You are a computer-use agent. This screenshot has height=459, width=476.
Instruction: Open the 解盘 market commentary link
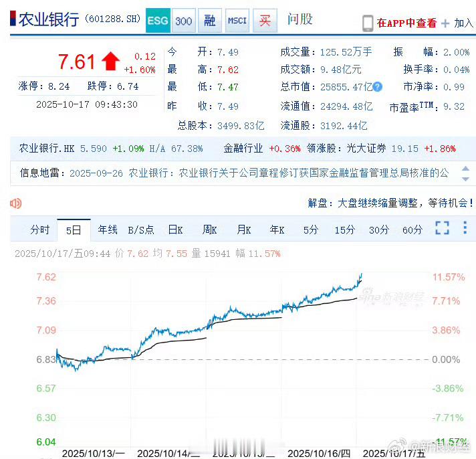390,203
